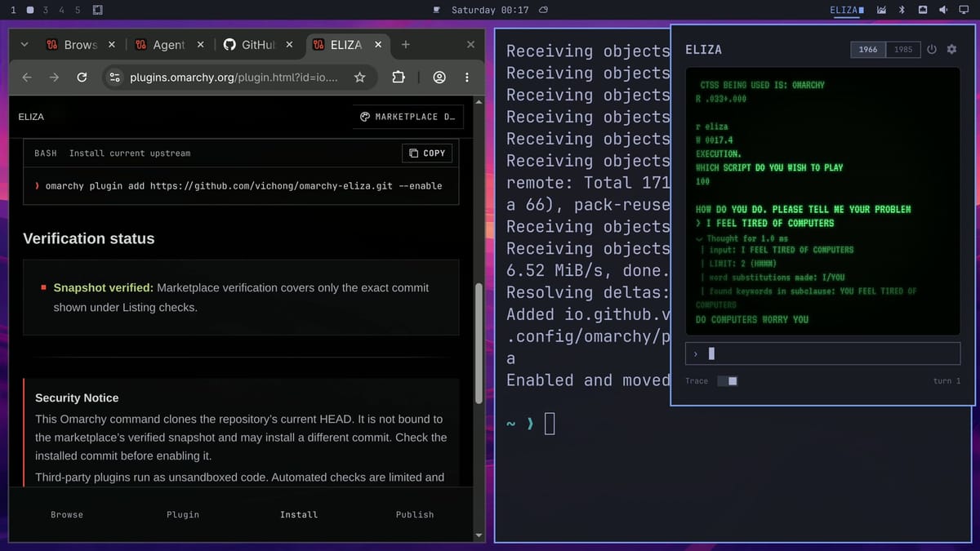This screenshot has width=980, height=551.
Task: Click the scroll up arrow of page scrollbar
Action: pos(479,101)
